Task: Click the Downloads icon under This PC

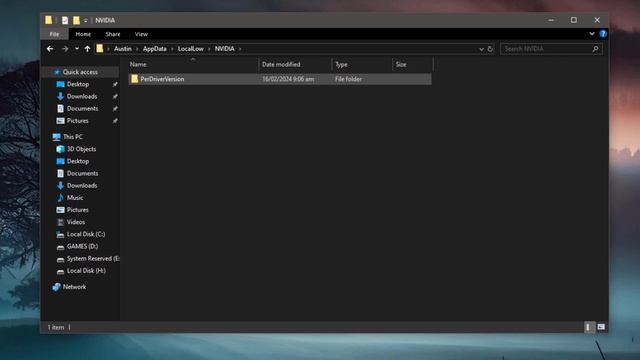Action: pos(60,186)
